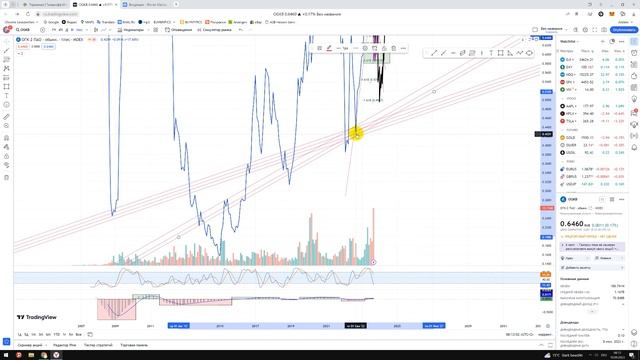Open Редактор Pine tab

pyautogui.click(x=64, y=345)
